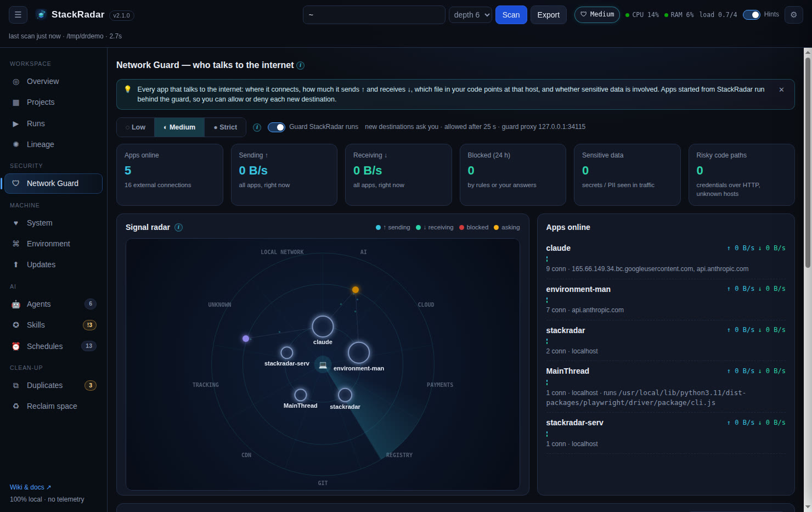Click the Blocked (24 h) stat card

click(512, 175)
